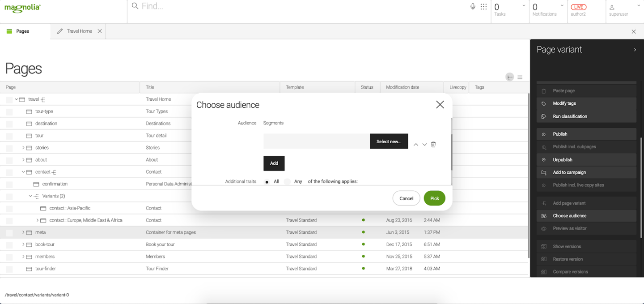Select the 'All' additional traits radio button
Viewport: 644px width, 304px height.
point(267,182)
